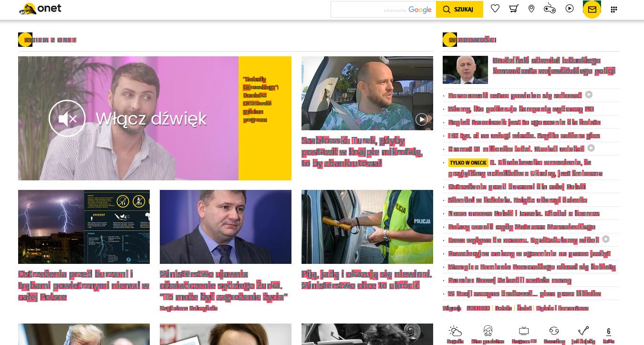Click the circled play VOD icon in header

tap(570, 9)
